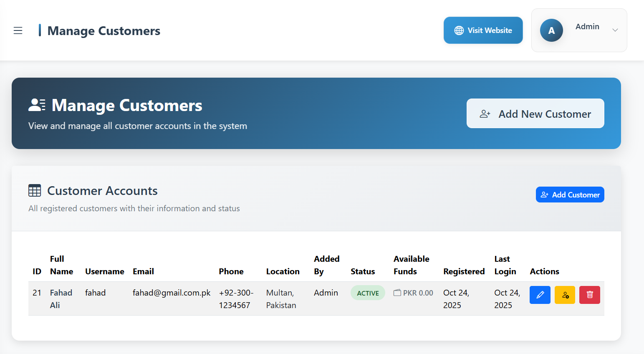Click the ACTIVE status badge
Screen dimensions: 644x354
coord(367,293)
